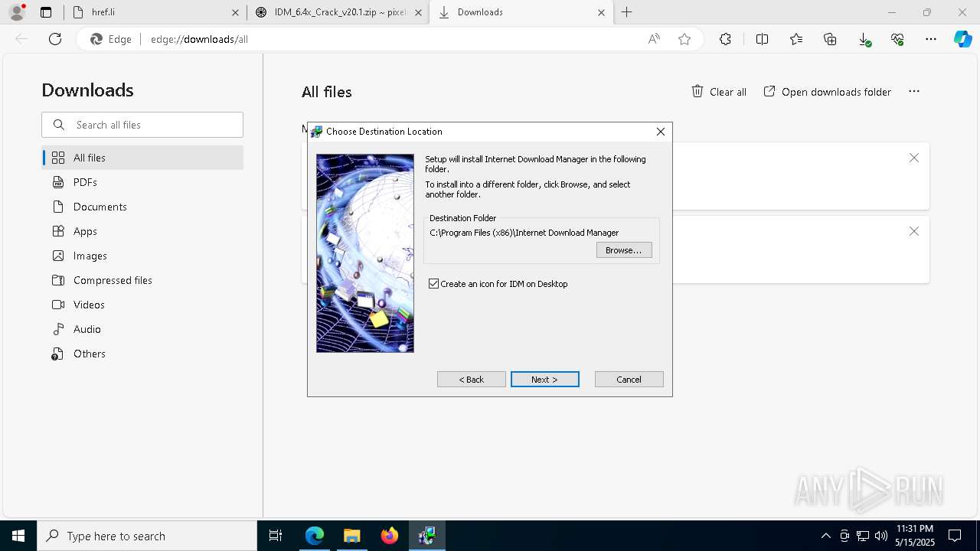Open clock and calendar

[x=915, y=536]
